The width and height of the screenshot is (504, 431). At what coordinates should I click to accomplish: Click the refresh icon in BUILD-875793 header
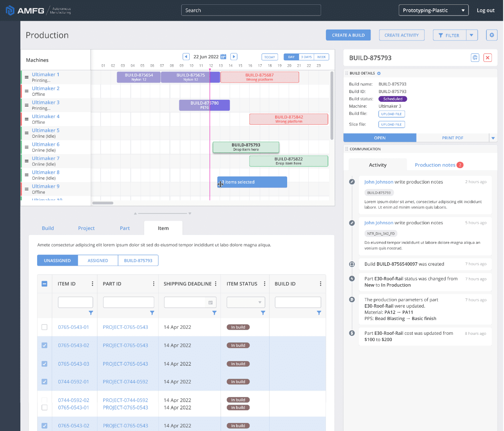pos(475,58)
